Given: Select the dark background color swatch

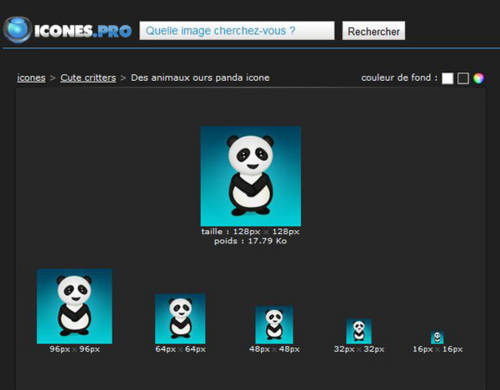Looking at the screenshot, I should point(463,78).
